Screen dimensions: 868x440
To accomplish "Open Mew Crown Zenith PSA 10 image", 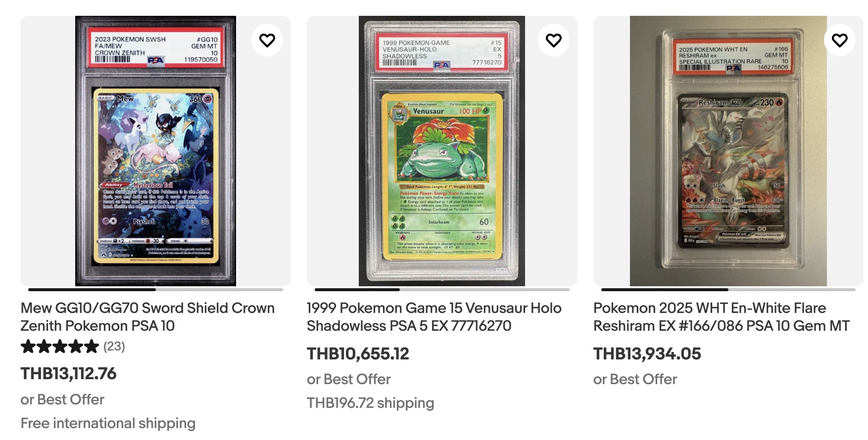I will (x=155, y=151).
